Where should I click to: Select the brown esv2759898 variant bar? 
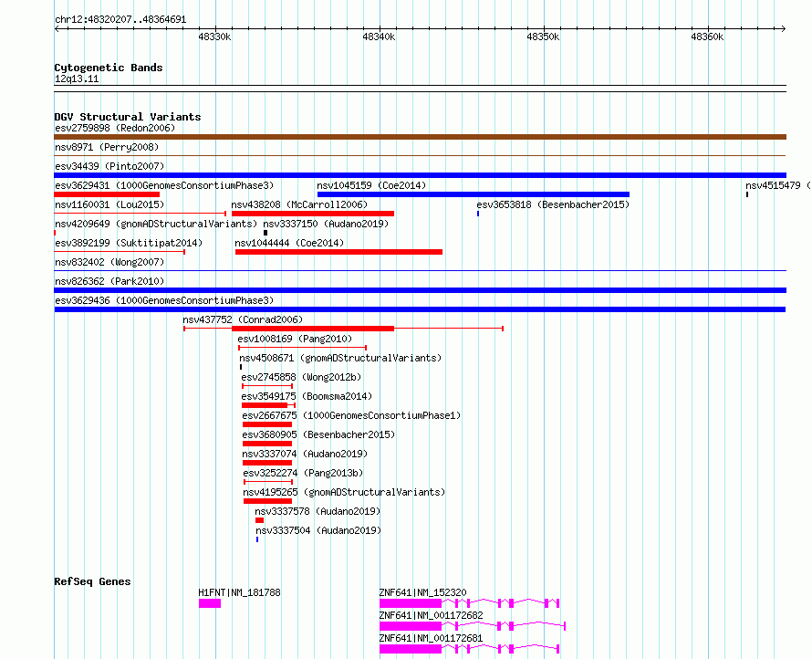(420, 137)
